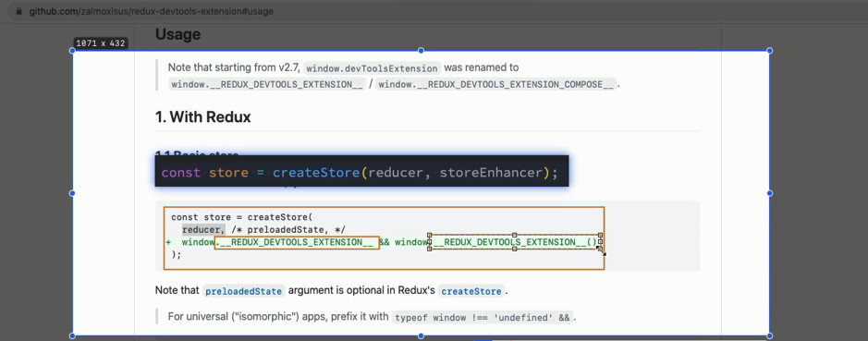Click the right-middle handle of the blue selection
This screenshot has width=868, height=341.
tap(769, 193)
